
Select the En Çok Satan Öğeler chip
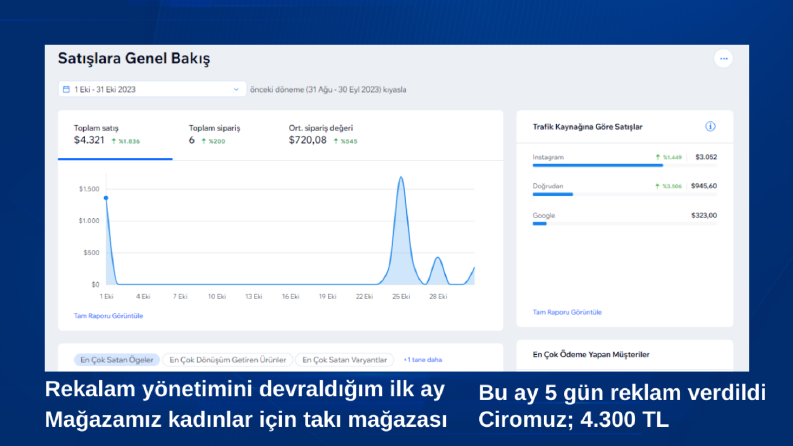117,360
